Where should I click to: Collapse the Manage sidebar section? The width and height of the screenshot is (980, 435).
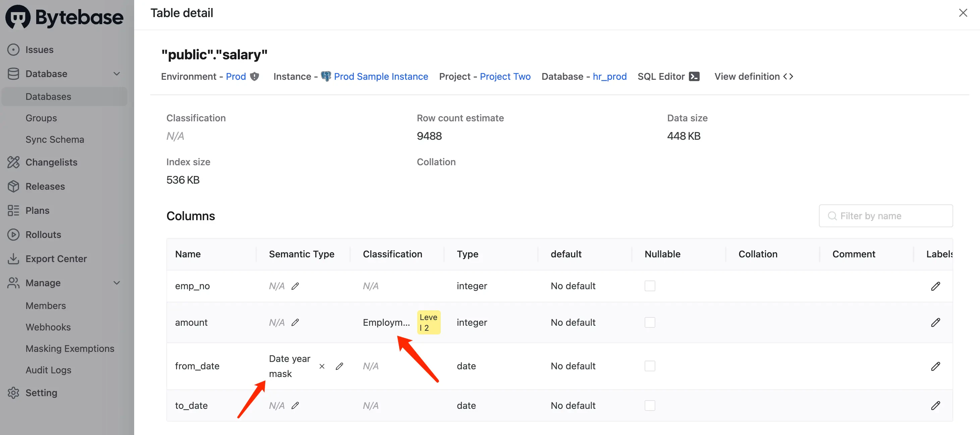[x=116, y=283]
